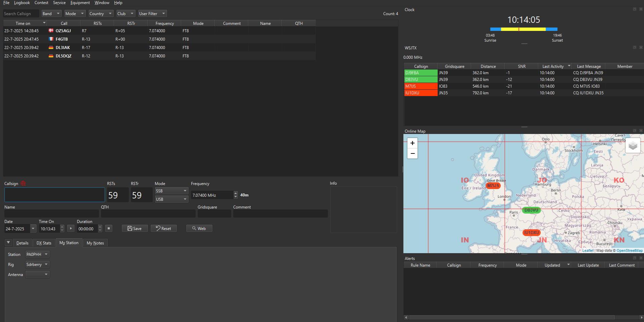
Task: Select the M7IJS map marker
Action: (x=493, y=186)
